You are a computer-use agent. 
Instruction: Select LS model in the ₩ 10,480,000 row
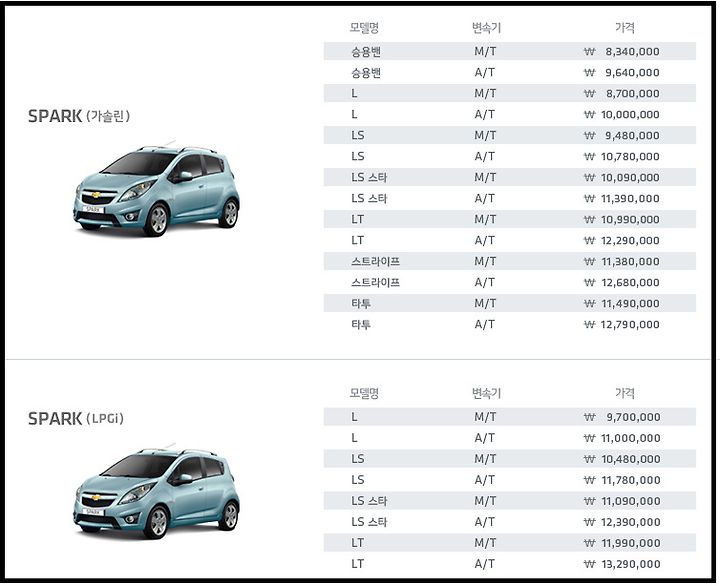tap(358, 459)
